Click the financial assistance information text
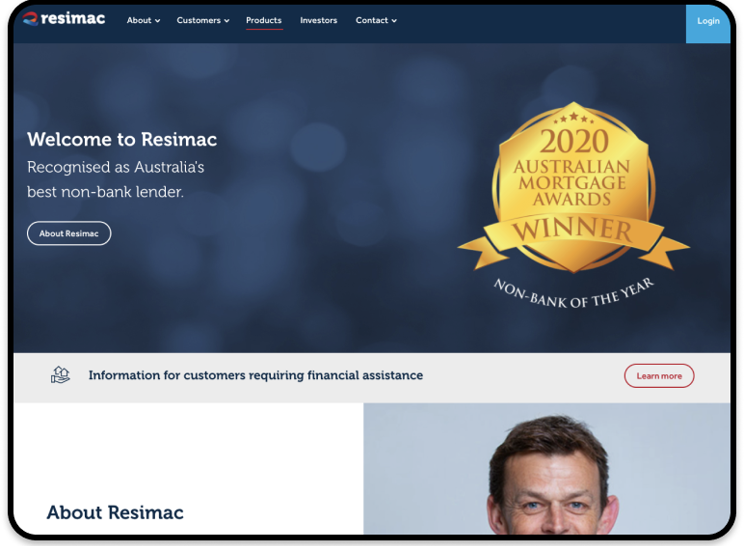This screenshot has width=744, height=546. (256, 375)
